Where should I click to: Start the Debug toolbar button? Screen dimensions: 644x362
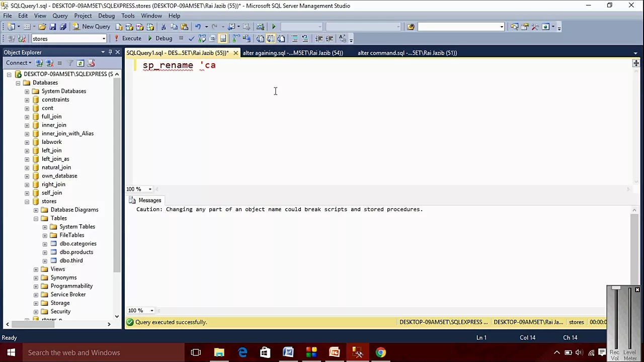[x=159, y=38]
